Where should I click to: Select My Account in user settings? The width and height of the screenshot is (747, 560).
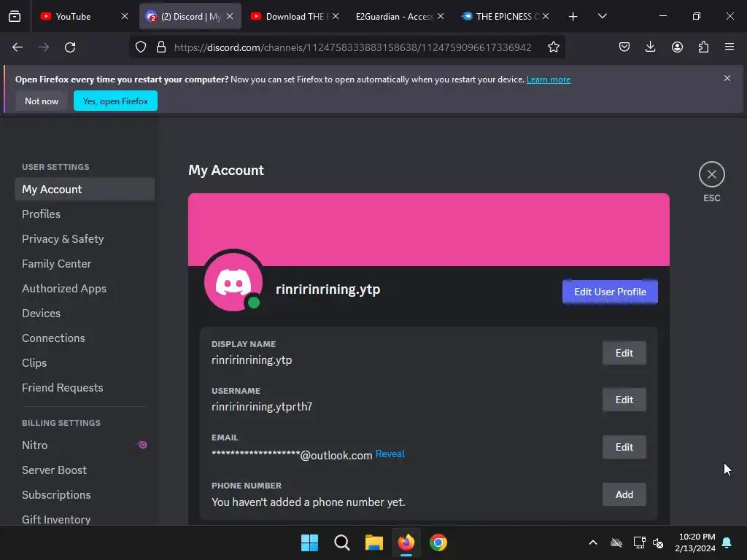click(x=85, y=189)
